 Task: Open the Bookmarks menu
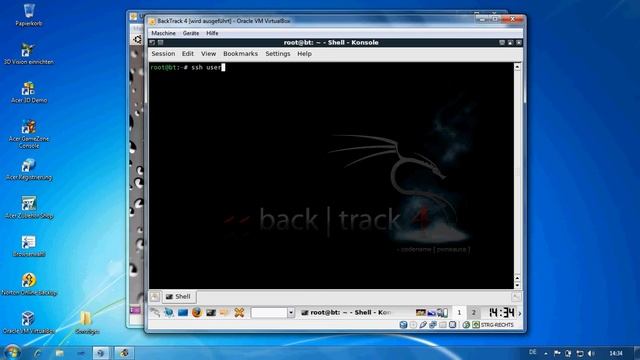[x=240, y=53]
